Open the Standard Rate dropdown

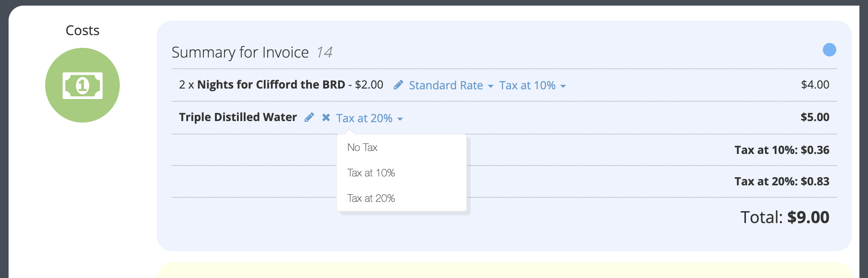pyautogui.click(x=451, y=85)
